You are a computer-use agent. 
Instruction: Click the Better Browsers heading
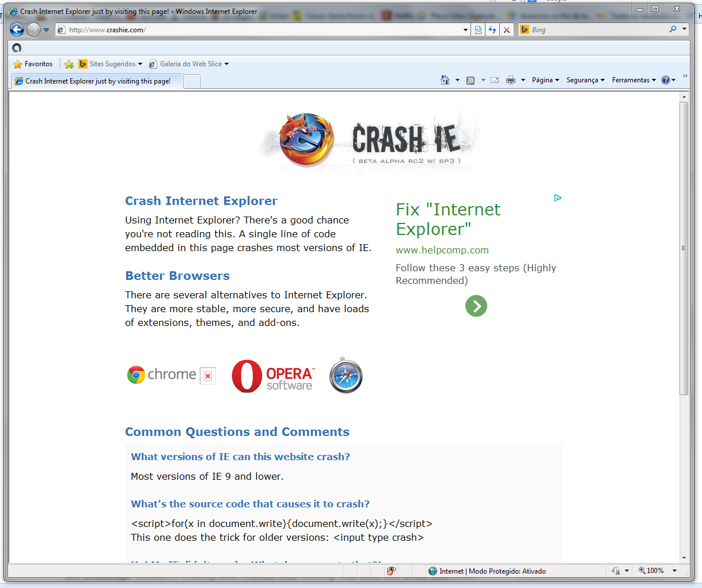tap(177, 276)
